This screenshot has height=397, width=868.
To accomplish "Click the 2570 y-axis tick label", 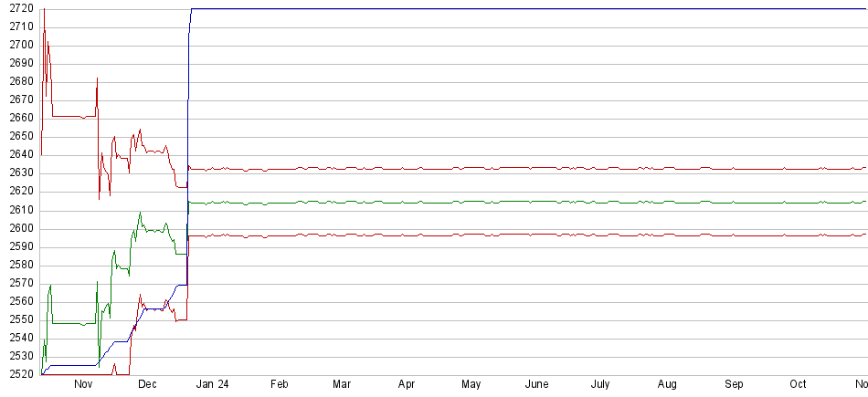I will [18, 283].
